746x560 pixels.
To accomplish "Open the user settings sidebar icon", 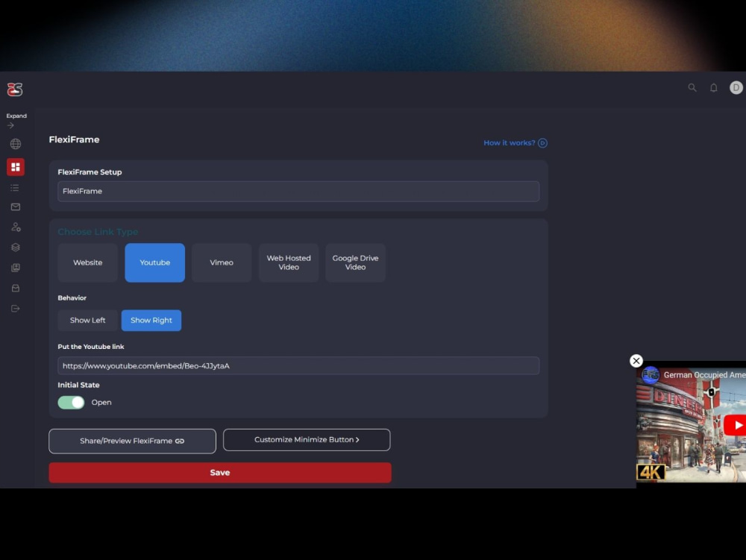I will (x=16, y=227).
